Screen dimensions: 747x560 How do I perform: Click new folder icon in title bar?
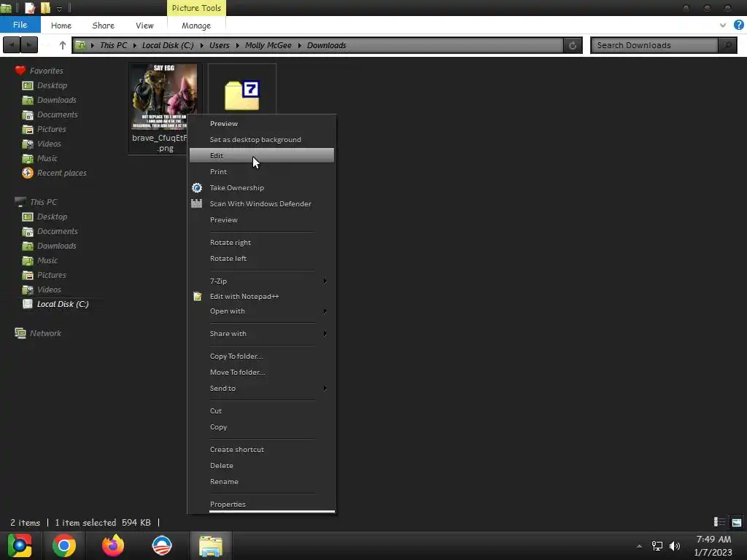click(x=45, y=7)
